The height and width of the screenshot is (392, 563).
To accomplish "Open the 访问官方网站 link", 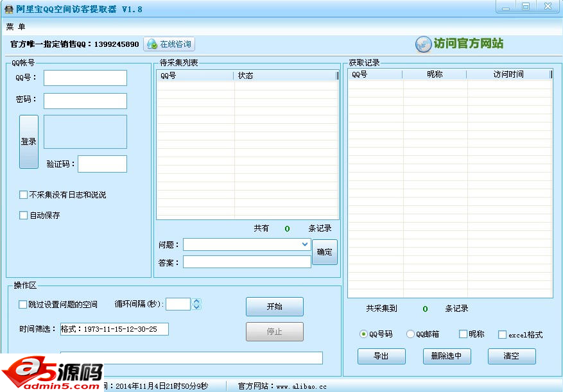I will [x=468, y=44].
